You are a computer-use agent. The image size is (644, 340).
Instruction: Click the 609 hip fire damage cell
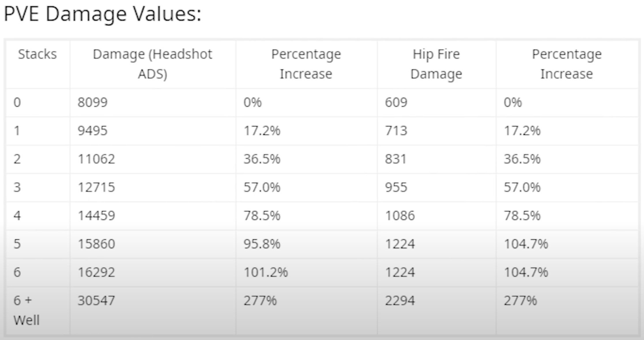[396, 102]
